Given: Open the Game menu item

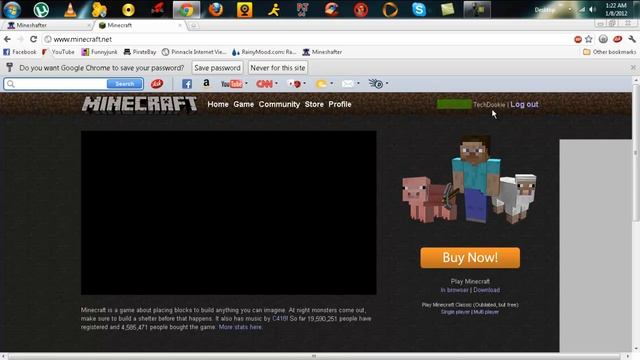Looking at the screenshot, I should coord(244,104).
